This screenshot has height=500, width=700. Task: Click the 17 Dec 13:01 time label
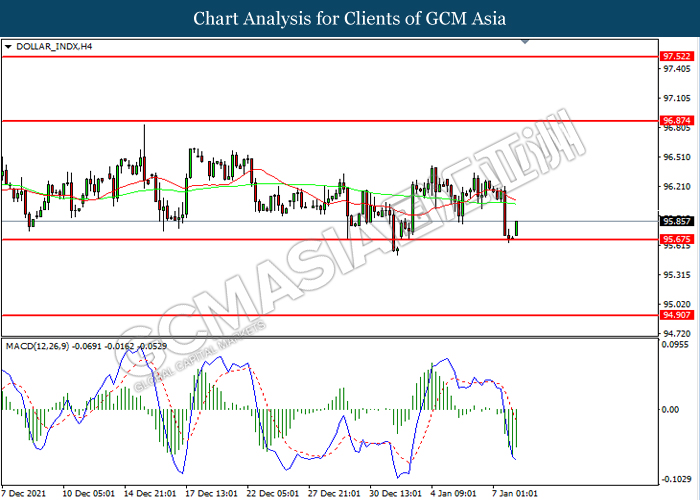211,493
